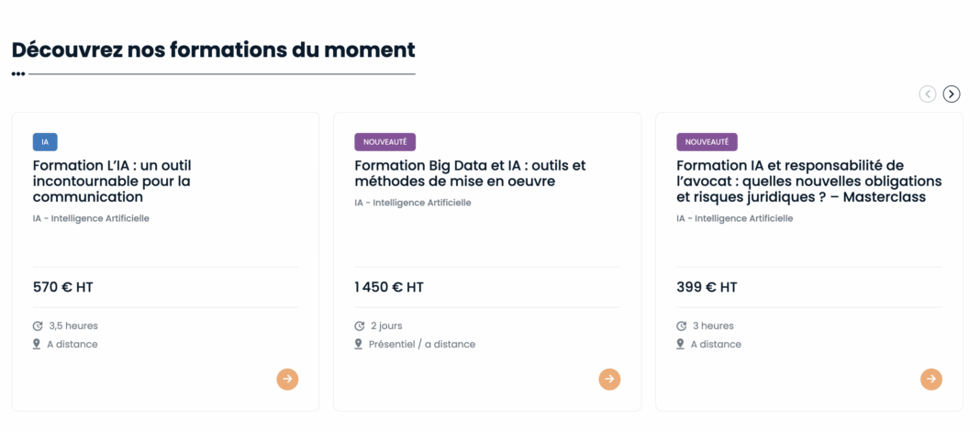The image size is (980, 431).
Task: Click the next carousel arrow
Action: [952, 94]
